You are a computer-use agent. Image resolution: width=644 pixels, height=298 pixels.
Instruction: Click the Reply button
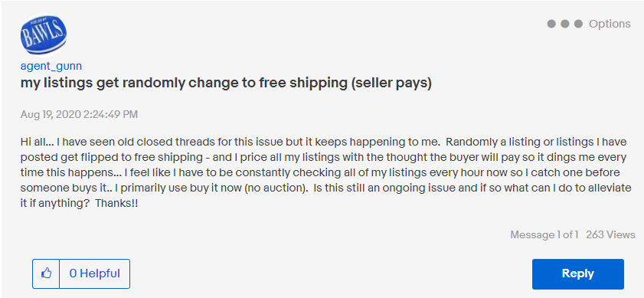(578, 273)
